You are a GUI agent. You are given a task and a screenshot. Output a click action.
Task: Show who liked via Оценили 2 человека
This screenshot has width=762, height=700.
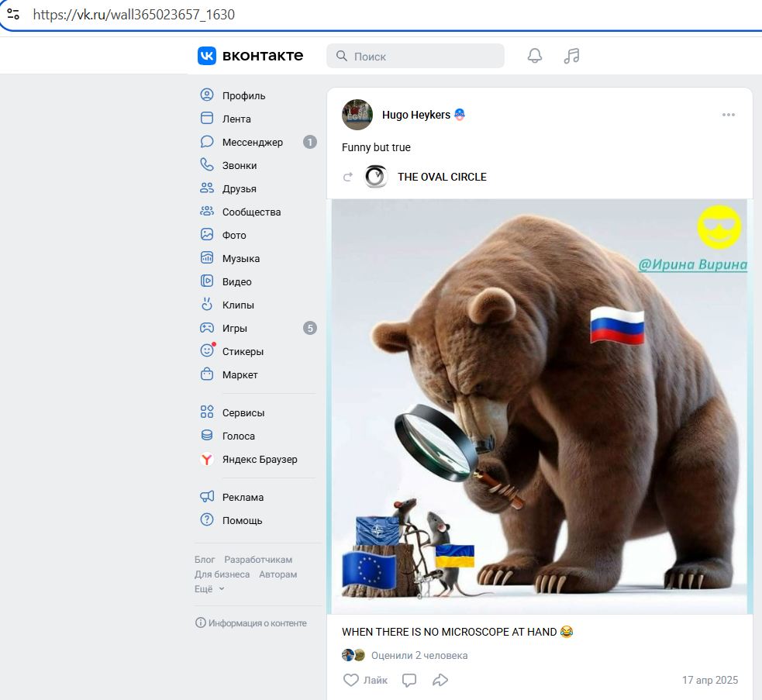[419, 655]
